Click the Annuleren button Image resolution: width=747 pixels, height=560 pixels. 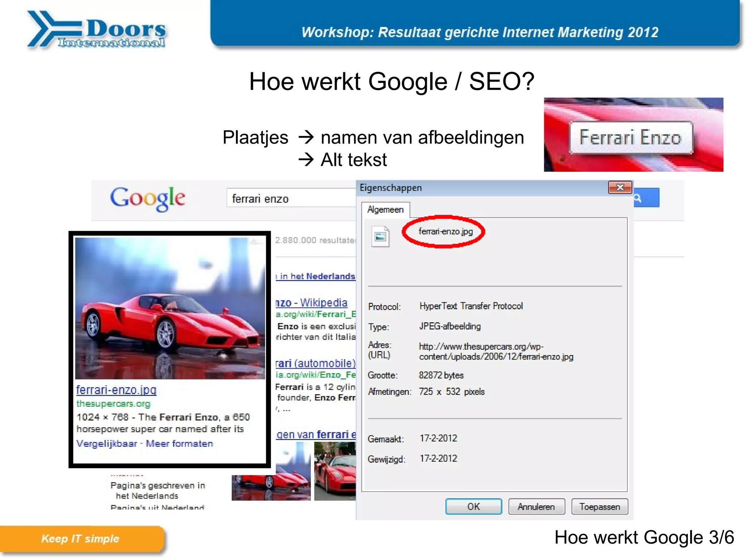tap(536, 507)
